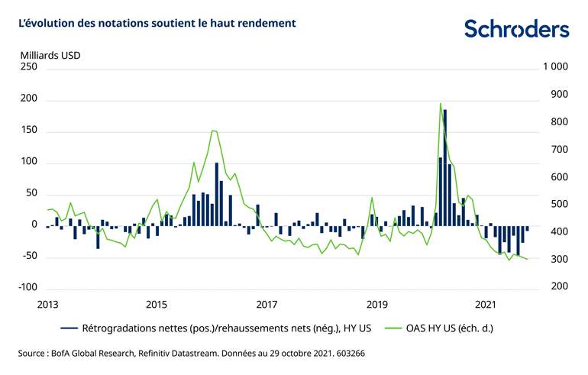
Task: Click the 2017 year on the x-axis
Action: (x=267, y=304)
